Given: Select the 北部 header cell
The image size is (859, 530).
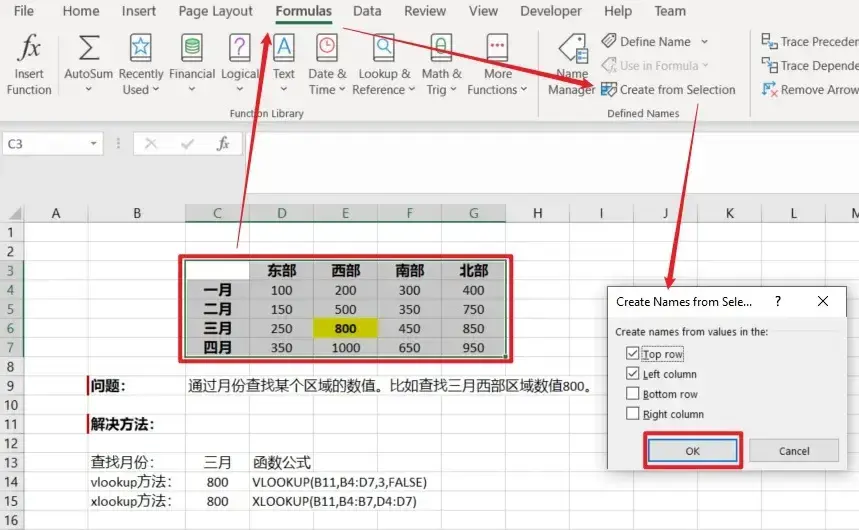Looking at the screenshot, I should coord(473,270).
